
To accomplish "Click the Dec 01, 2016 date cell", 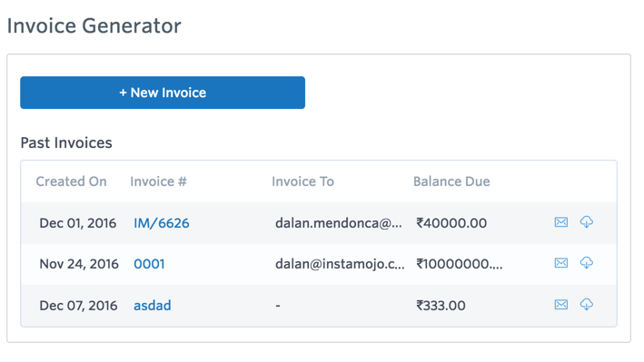I will pyautogui.click(x=77, y=223).
